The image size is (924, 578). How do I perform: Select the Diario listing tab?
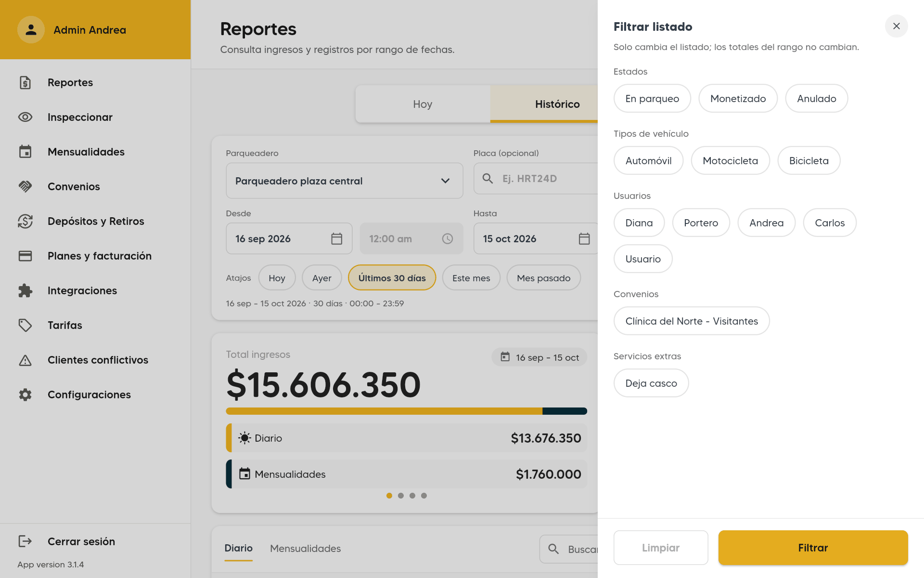pyautogui.click(x=238, y=548)
